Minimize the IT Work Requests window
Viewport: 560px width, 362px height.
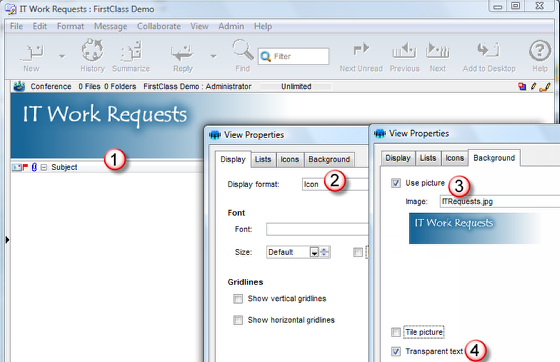[x=498, y=6]
